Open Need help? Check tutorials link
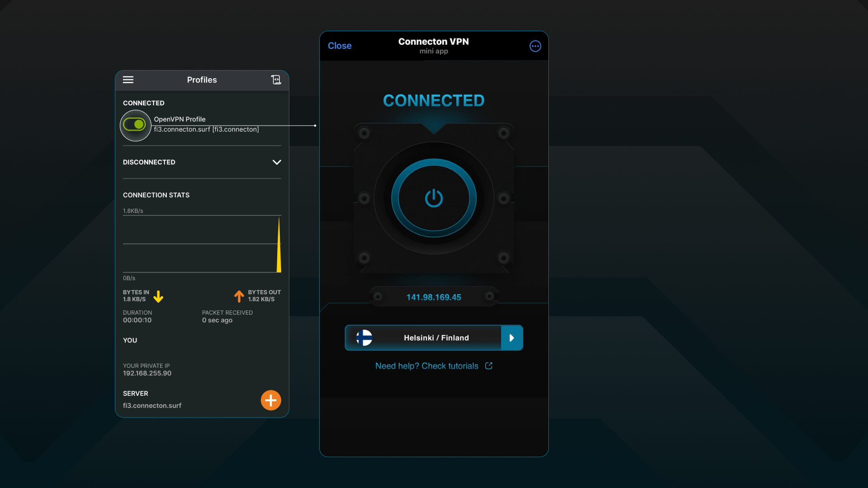This screenshot has width=868, height=488. point(426,366)
